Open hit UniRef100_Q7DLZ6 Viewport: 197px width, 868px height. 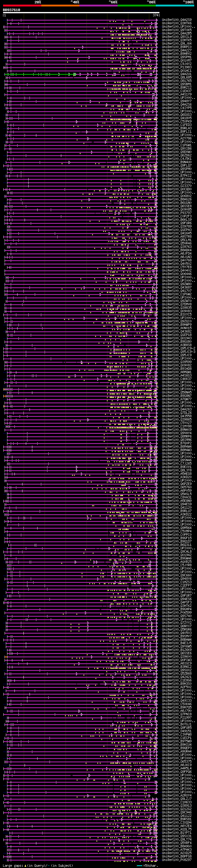(177, 412)
